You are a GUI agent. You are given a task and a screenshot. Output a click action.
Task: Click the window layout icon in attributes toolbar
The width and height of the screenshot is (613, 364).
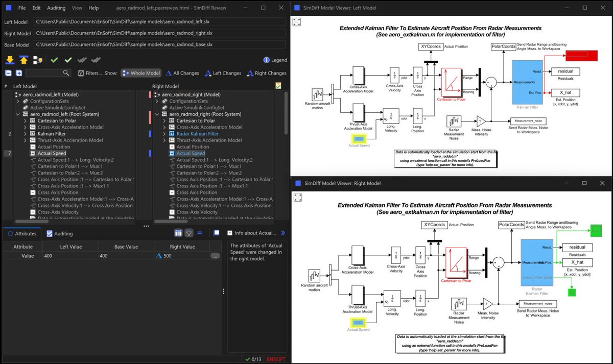pyautogui.click(x=217, y=233)
